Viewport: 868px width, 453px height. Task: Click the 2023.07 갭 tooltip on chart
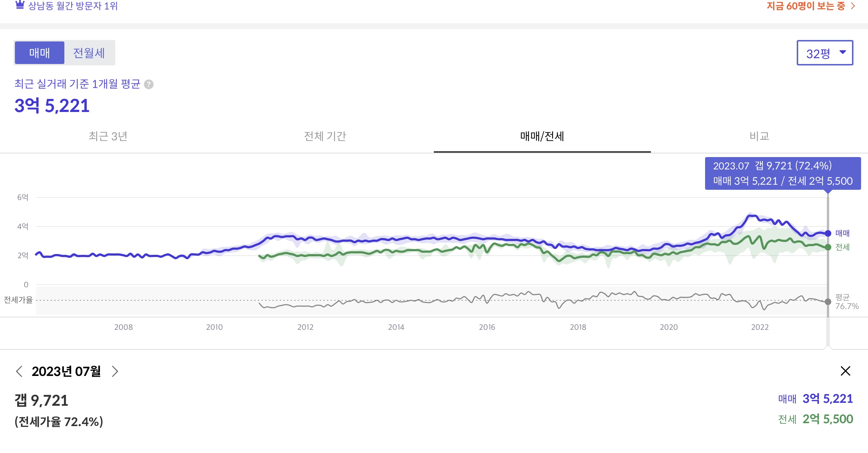(783, 173)
